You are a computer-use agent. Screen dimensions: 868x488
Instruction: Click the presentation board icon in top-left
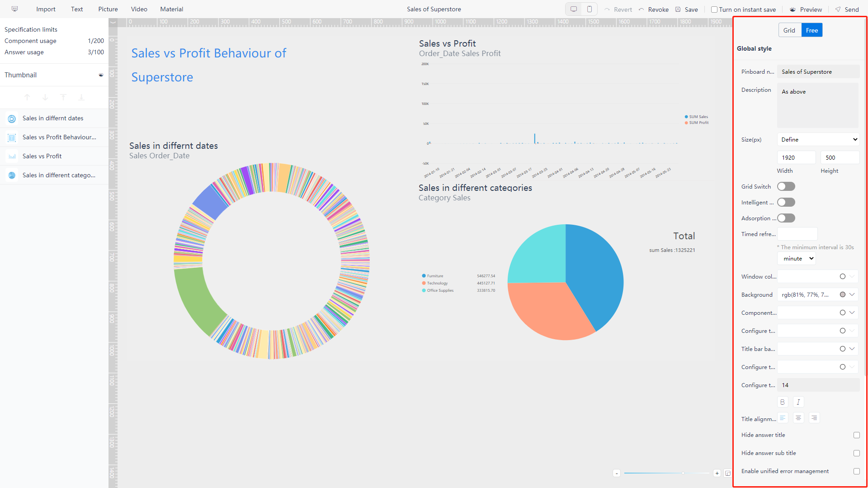click(x=14, y=9)
